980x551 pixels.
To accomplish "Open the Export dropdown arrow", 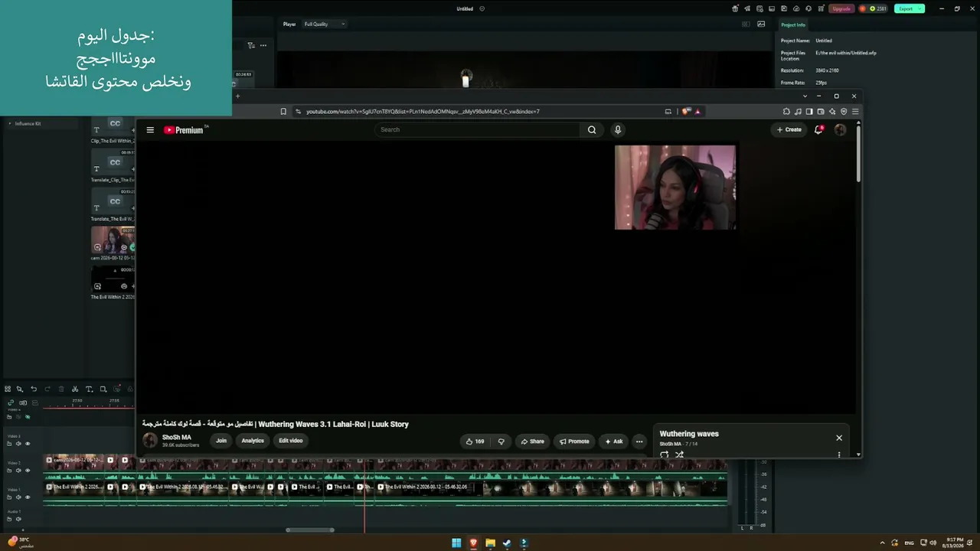I will [920, 8].
